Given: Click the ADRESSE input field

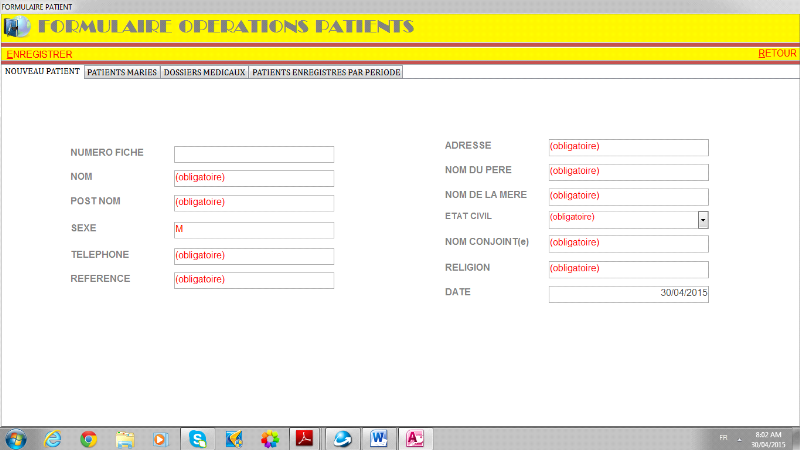Looking at the screenshot, I should pyautogui.click(x=629, y=147).
